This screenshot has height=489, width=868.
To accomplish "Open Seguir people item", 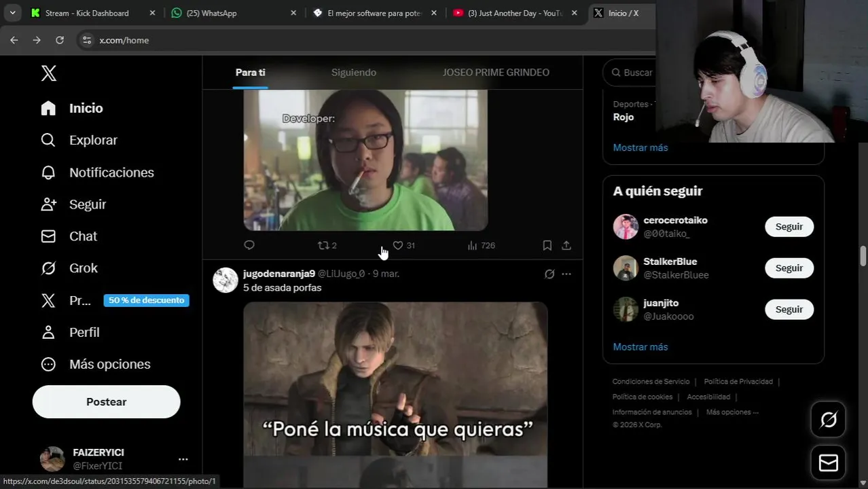I will point(73,204).
